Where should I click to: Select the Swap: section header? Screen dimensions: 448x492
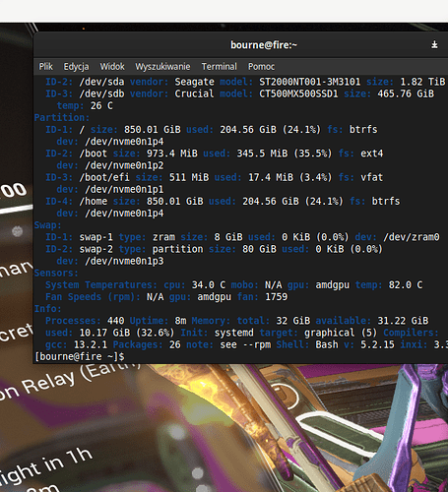click(47, 225)
